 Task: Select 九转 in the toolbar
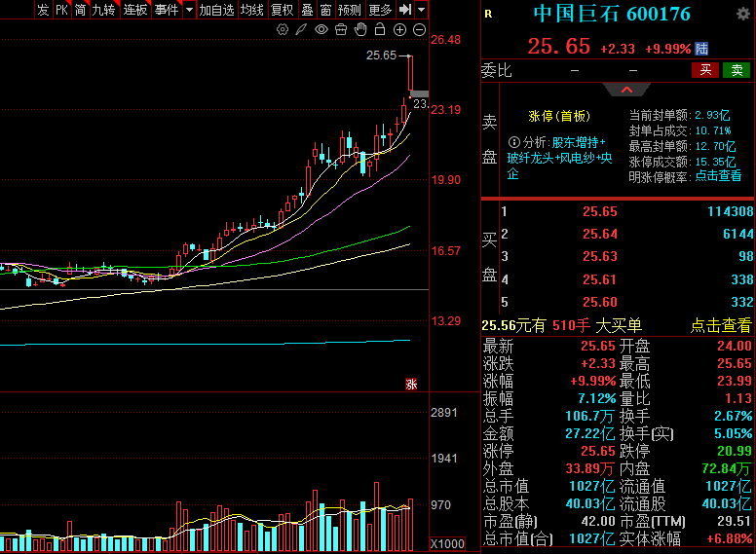103,10
